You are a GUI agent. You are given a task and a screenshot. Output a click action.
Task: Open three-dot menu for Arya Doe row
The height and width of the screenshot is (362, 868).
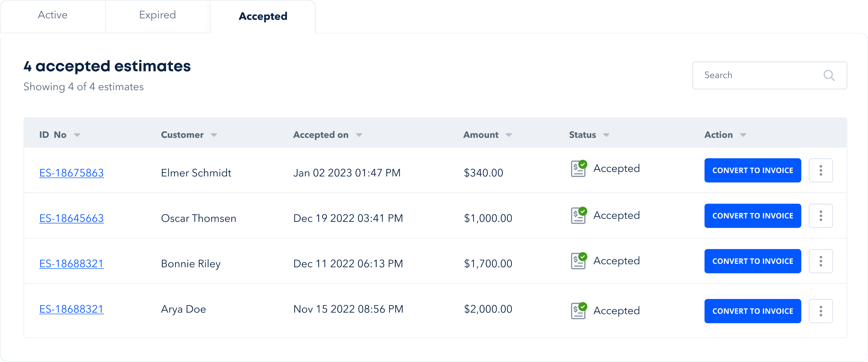pyautogui.click(x=820, y=311)
